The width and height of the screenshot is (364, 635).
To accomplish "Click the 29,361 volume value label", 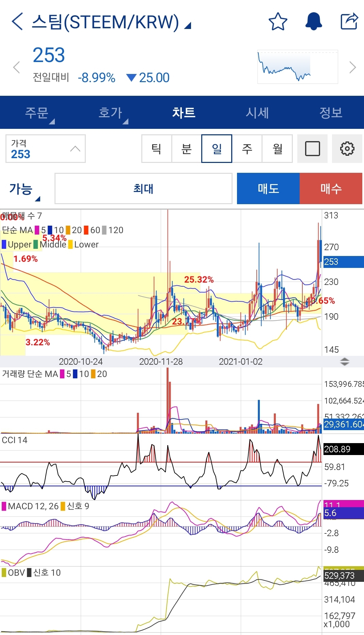I will pos(343,424).
